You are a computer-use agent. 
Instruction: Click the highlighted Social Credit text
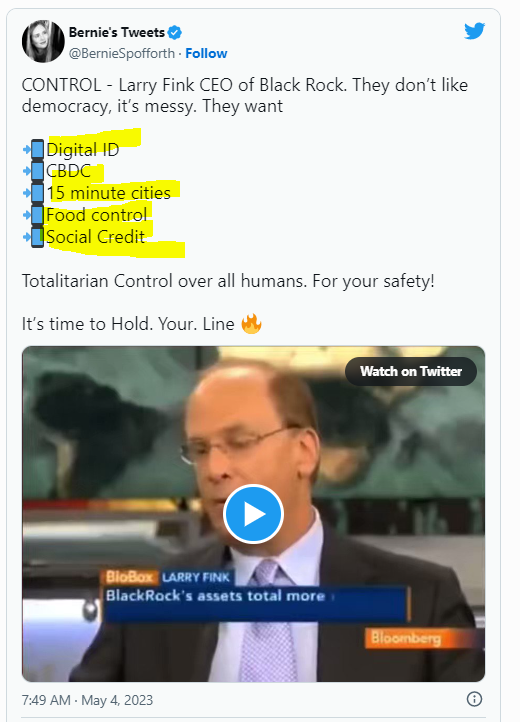(95, 237)
